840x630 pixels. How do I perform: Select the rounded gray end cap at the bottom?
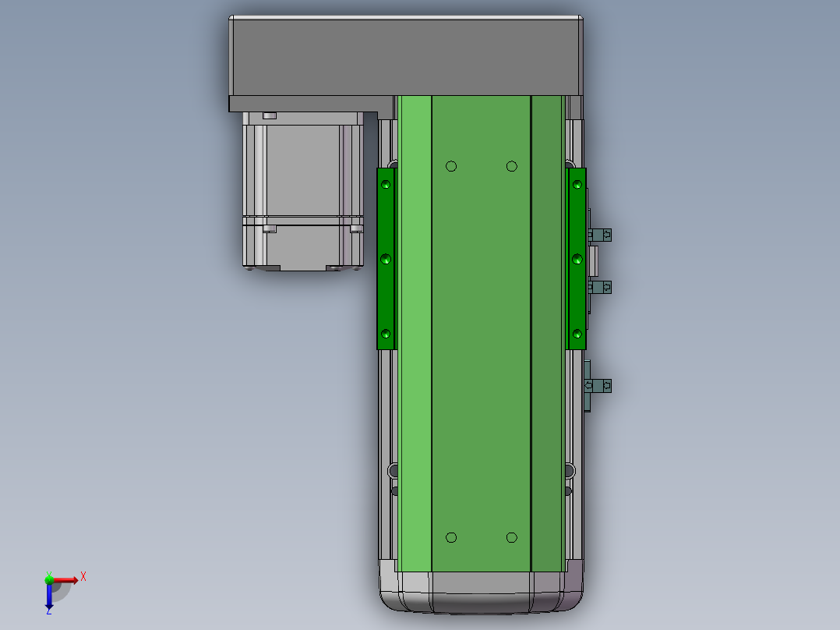(x=481, y=593)
